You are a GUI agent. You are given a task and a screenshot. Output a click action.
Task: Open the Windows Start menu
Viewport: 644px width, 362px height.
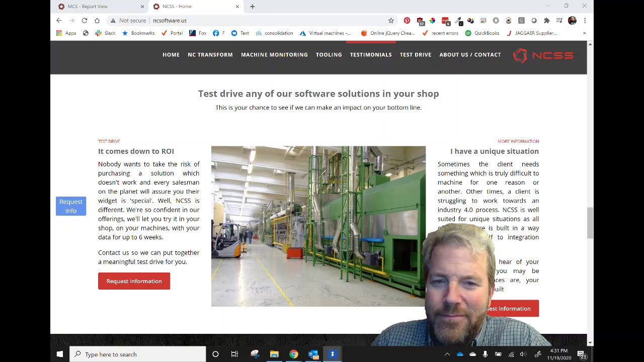click(x=60, y=354)
